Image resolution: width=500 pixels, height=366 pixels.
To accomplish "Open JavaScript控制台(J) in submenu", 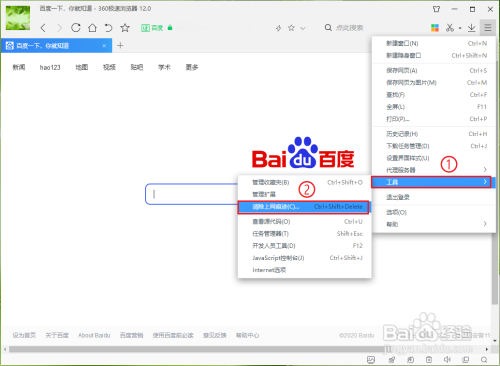I will [304, 258].
